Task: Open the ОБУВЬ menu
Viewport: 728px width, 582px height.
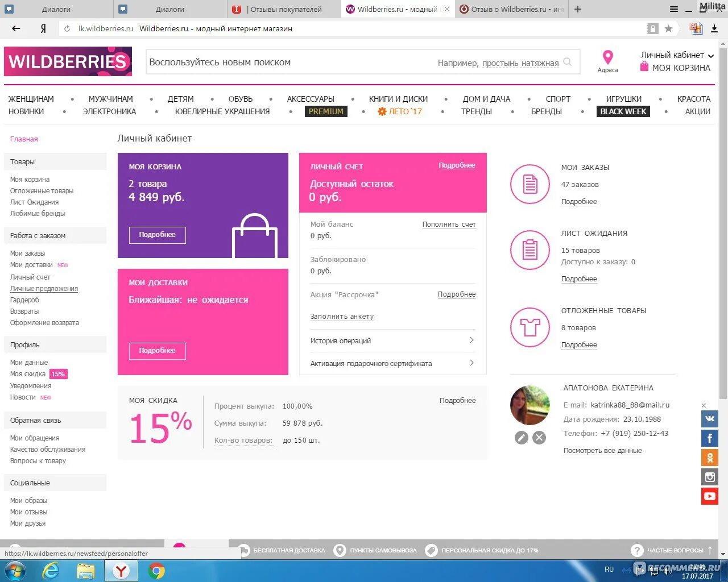Action: 241,99
